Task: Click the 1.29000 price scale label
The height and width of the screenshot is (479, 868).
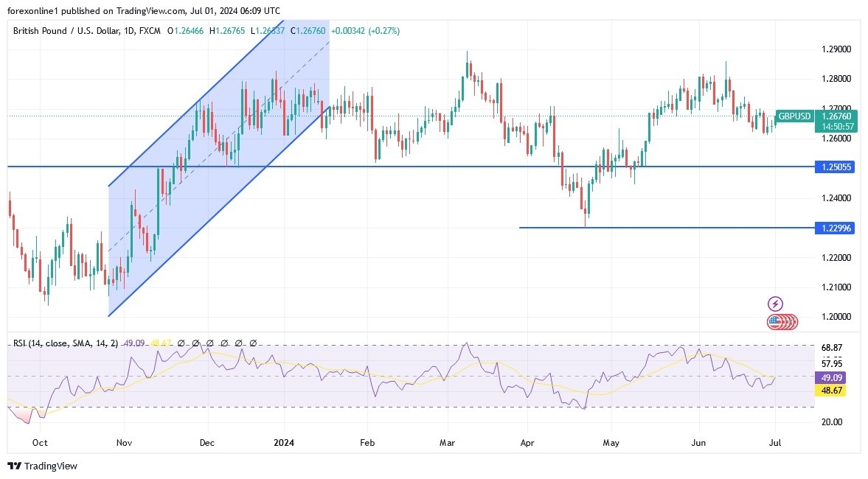Action: click(x=836, y=49)
